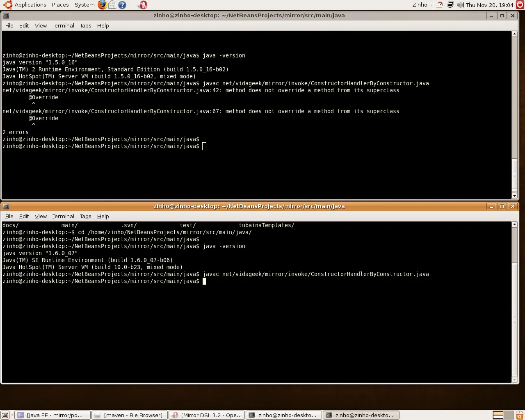Open the Evolution mail launcher icon
Screen dimensions: 525x420
coord(112,5)
